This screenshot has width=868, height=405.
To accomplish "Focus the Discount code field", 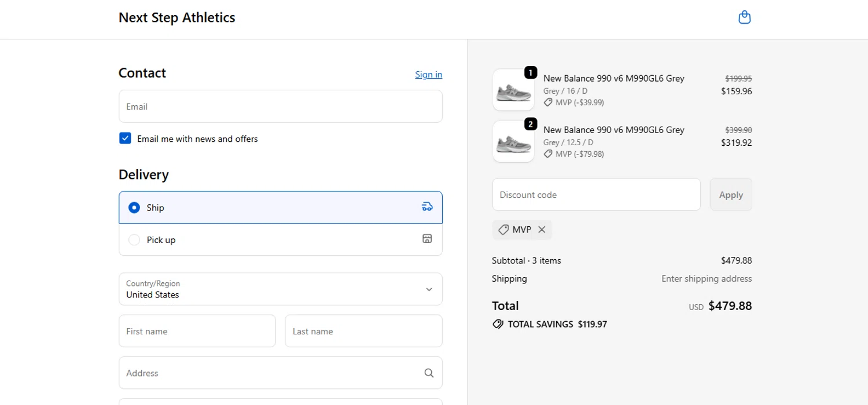I will click(x=597, y=194).
